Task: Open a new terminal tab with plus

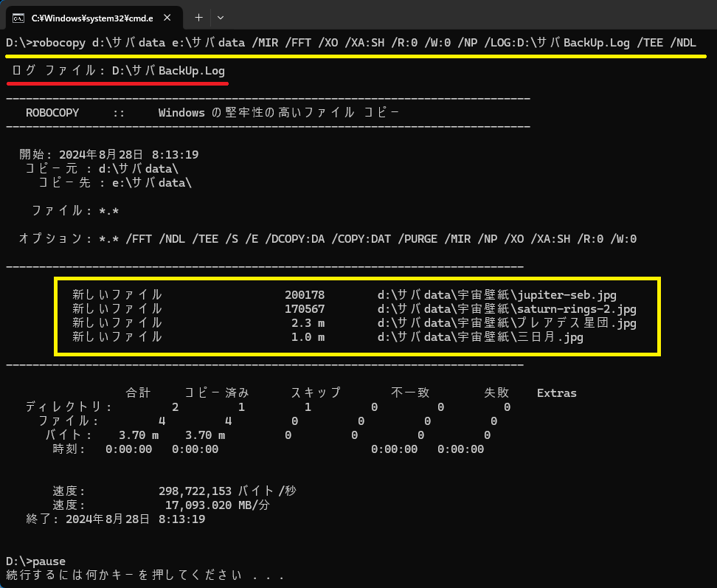Action: pyautogui.click(x=198, y=18)
